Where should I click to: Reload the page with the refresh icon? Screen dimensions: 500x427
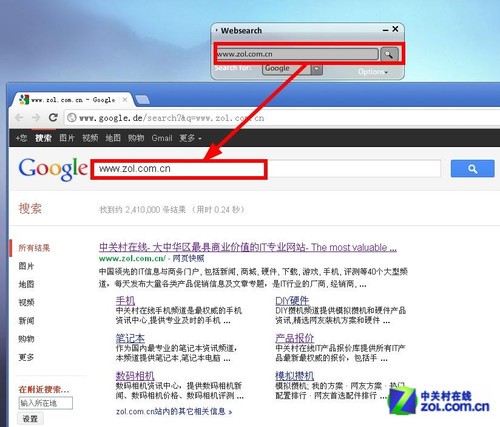click(53, 117)
